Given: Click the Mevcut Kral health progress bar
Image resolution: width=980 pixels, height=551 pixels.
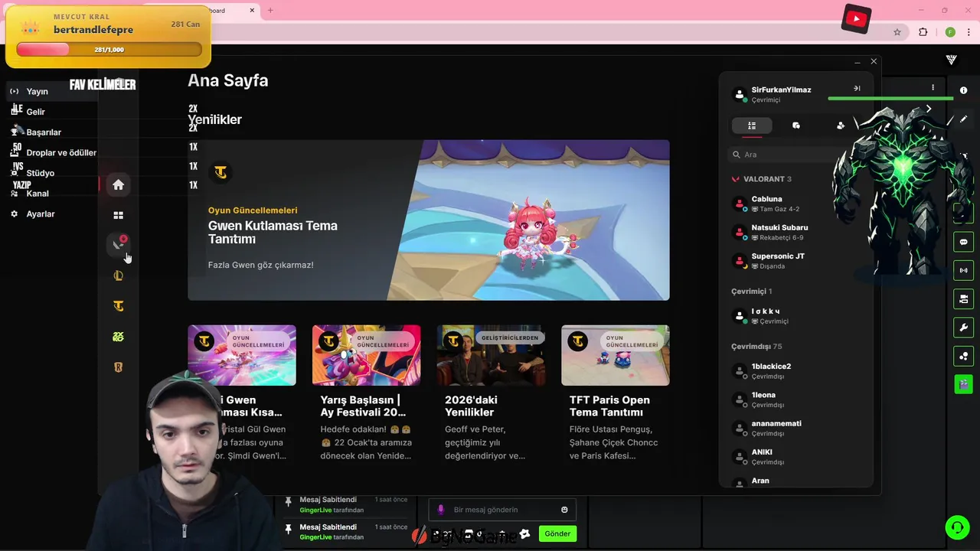Looking at the screenshot, I should click(109, 50).
